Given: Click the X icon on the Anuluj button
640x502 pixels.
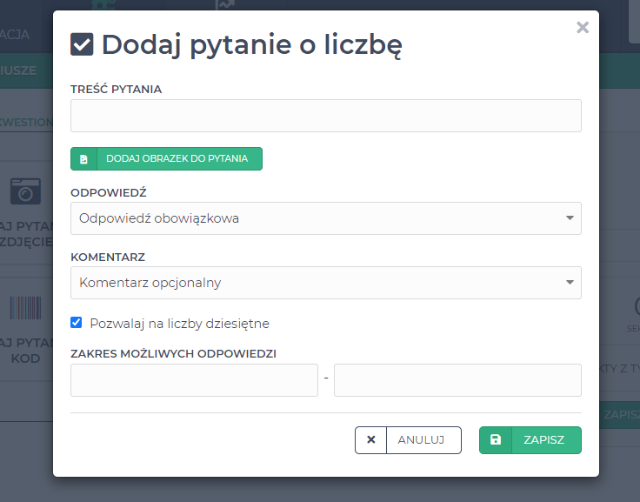Looking at the screenshot, I should (371, 440).
